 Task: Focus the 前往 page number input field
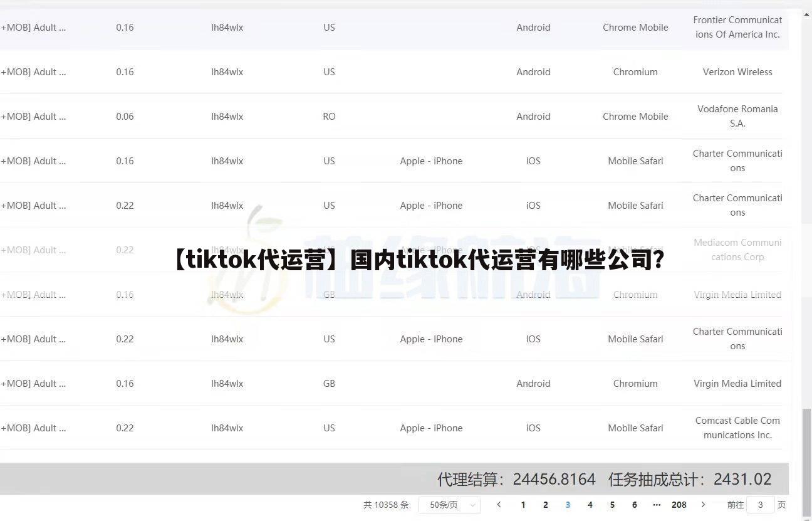point(761,505)
